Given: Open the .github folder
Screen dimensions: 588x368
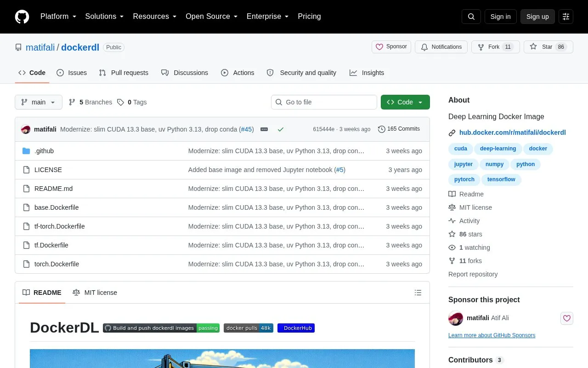Looking at the screenshot, I should coord(44,151).
